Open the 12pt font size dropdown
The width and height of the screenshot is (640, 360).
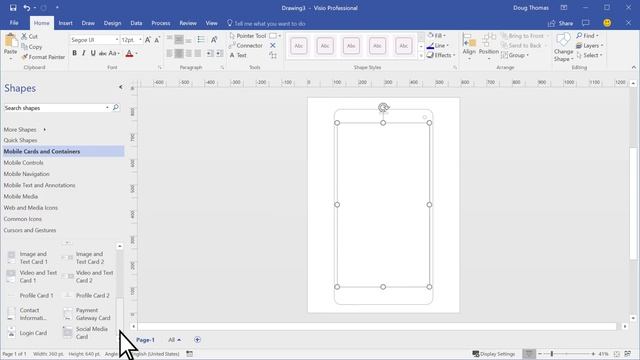[x=140, y=40]
